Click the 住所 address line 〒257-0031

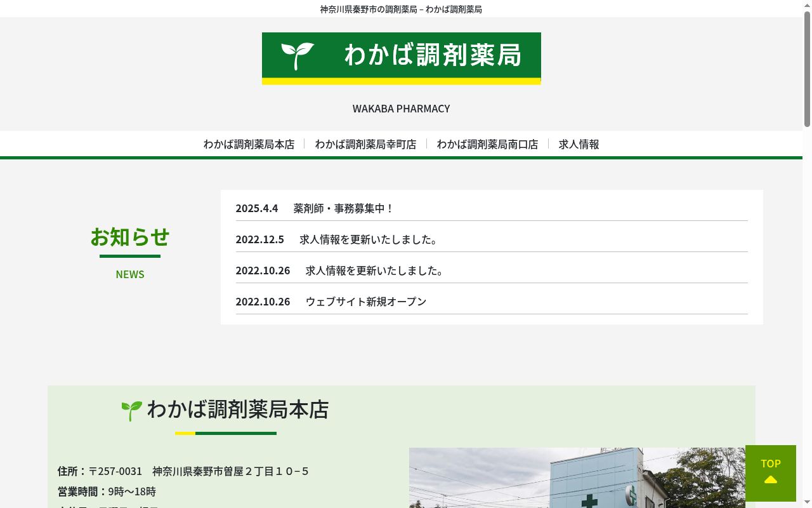pos(183,471)
